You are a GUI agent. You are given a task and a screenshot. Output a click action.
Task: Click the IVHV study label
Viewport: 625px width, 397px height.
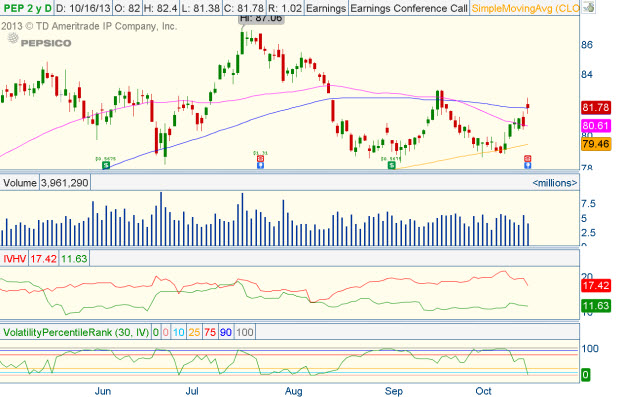(x=14, y=259)
